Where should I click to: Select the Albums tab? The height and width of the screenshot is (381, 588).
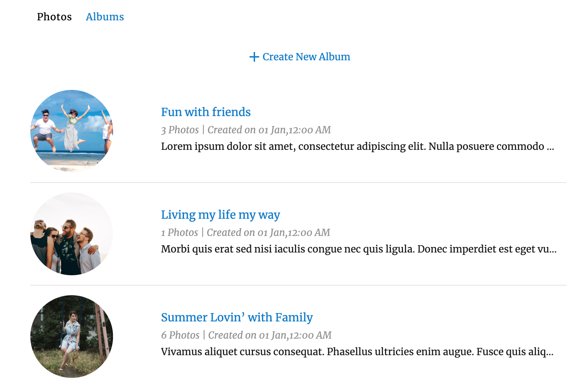tap(105, 17)
